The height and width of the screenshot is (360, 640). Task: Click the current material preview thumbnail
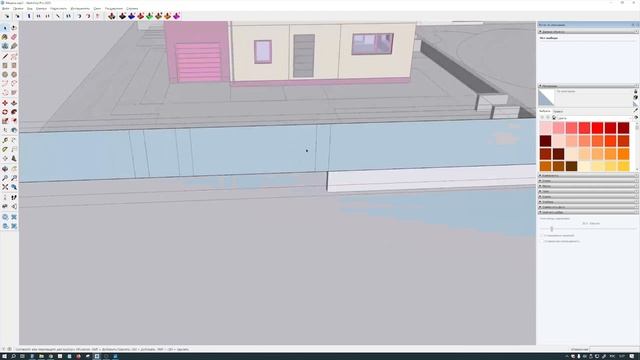[x=546, y=98]
